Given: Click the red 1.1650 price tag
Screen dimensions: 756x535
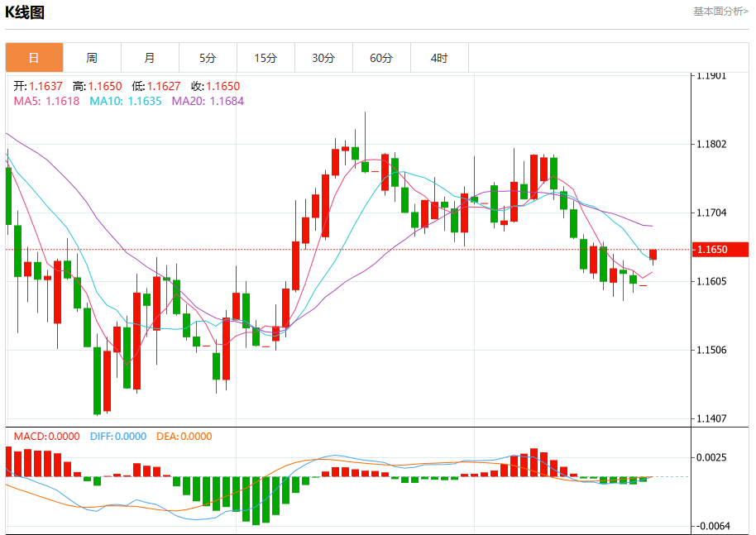Looking at the screenshot, I should [x=720, y=249].
